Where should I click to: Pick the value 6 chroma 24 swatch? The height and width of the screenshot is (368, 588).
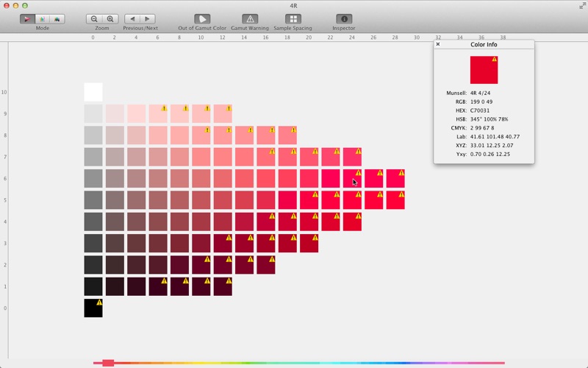click(x=353, y=179)
